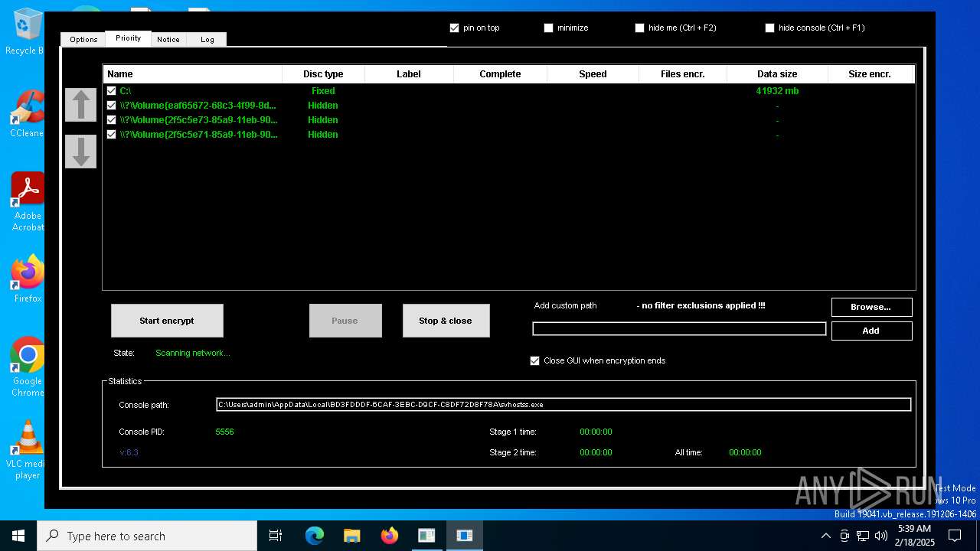The image size is (980, 551).
Task: Click the Files encr. column header
Action: point(683,74)
